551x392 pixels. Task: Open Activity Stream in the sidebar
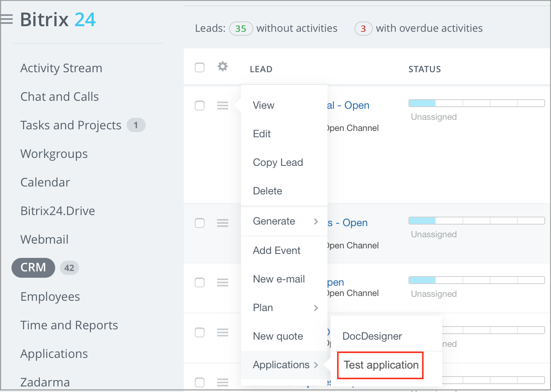click(61, 68)
